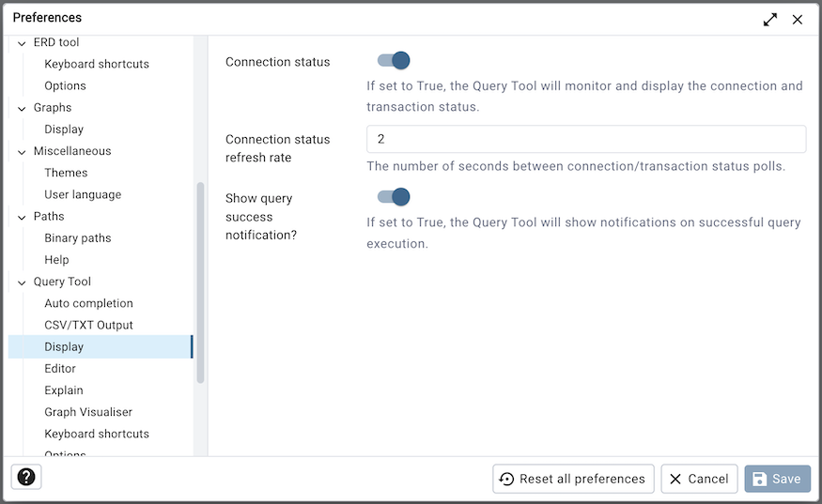Maximize the Preferences dialog
The width and height of the screenshot is (822, 504).
(770, 19)
